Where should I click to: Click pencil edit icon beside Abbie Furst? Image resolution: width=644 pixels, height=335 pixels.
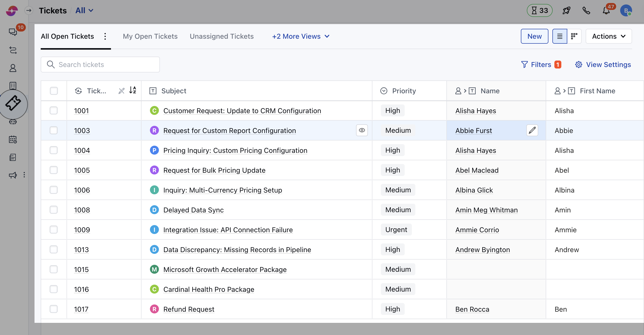point(532,130)
